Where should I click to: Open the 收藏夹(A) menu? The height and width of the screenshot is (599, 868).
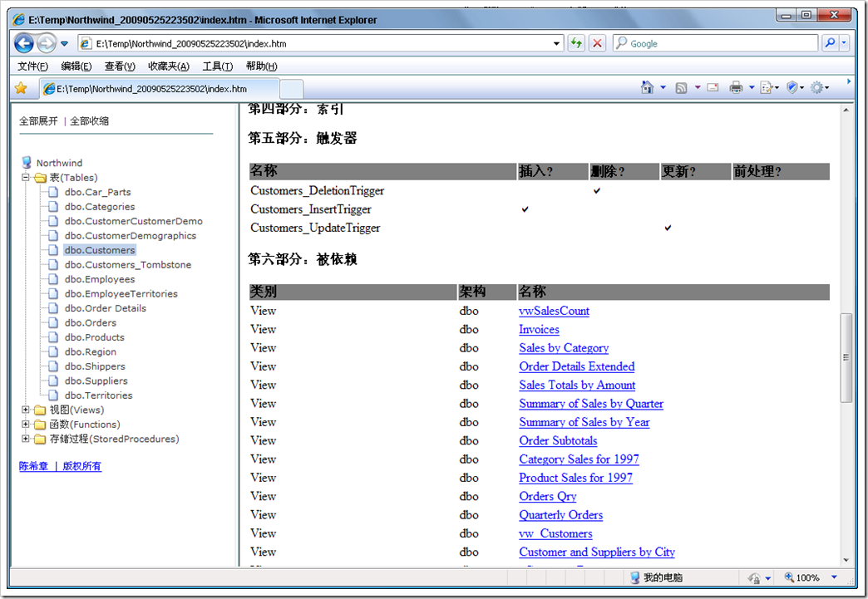[169, 66]
